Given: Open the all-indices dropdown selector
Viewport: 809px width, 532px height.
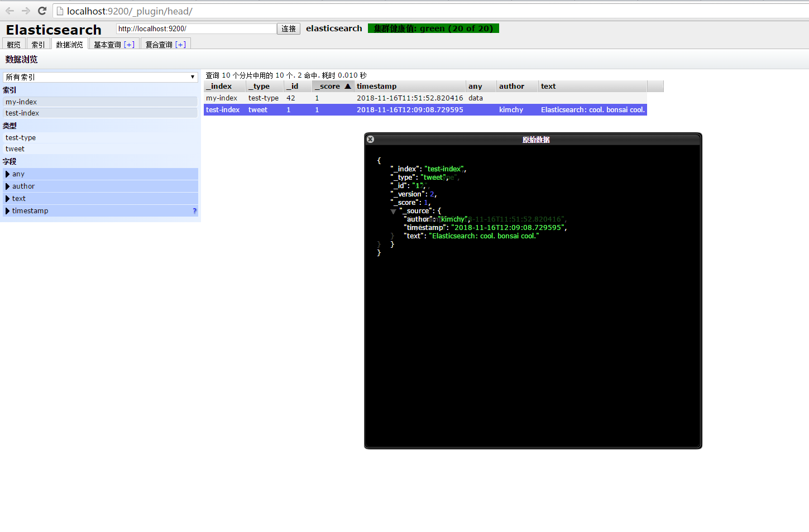Looking at the screenshot, I should (100, 77).
